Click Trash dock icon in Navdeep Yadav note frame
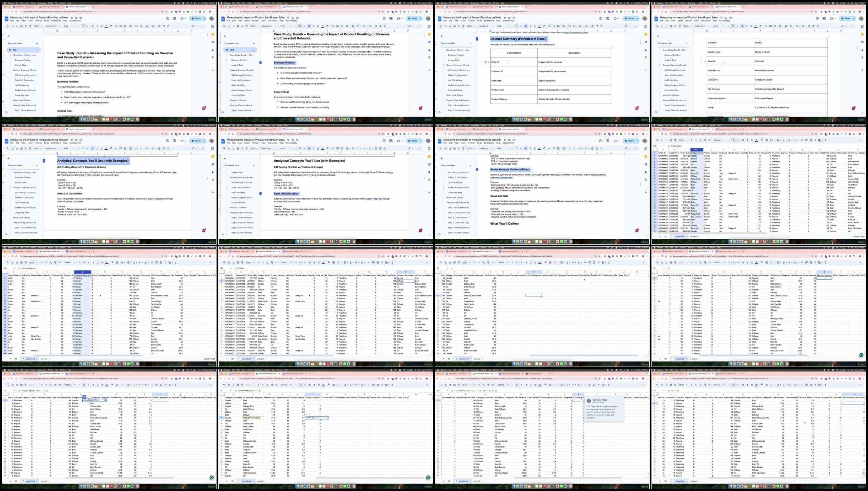 [570, 486]
